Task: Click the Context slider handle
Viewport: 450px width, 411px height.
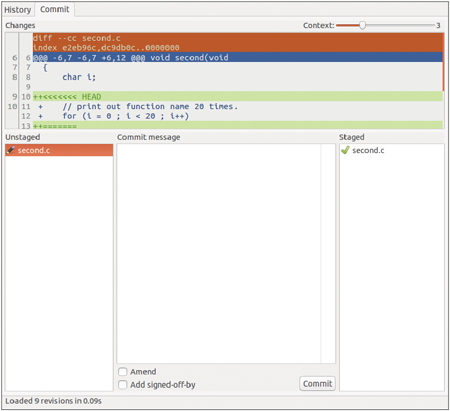Action: (x=362, y=25)
